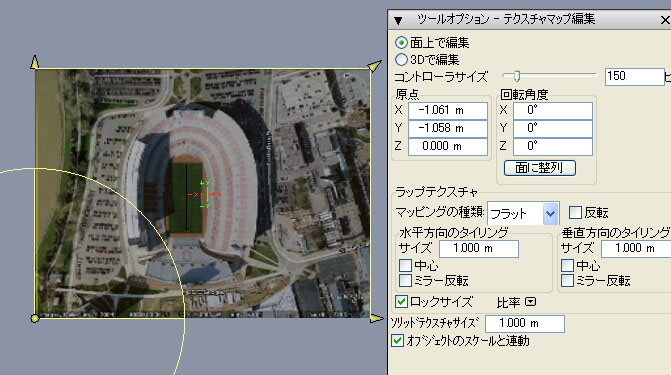The width and height of the screenshot is (671, 375).
Task: Click the bottom-left round origin handle
Action: click(x=35, y=318)
